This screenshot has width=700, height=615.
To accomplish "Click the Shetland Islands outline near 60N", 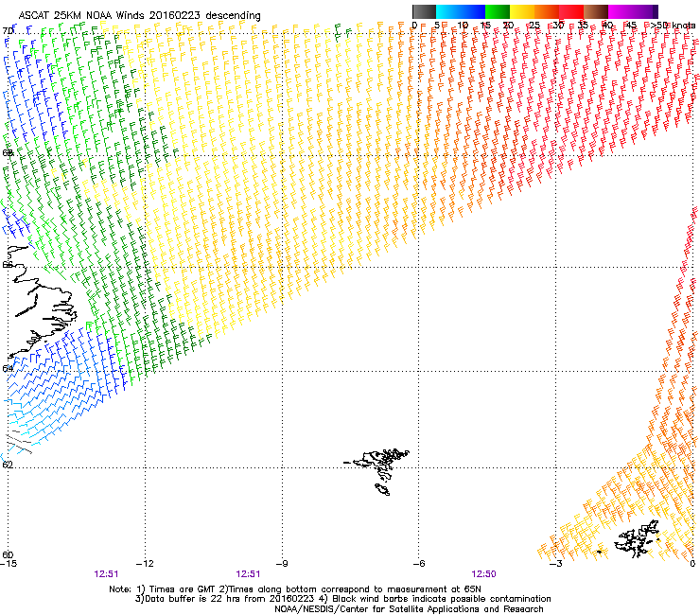I will (x=637, y=539).
